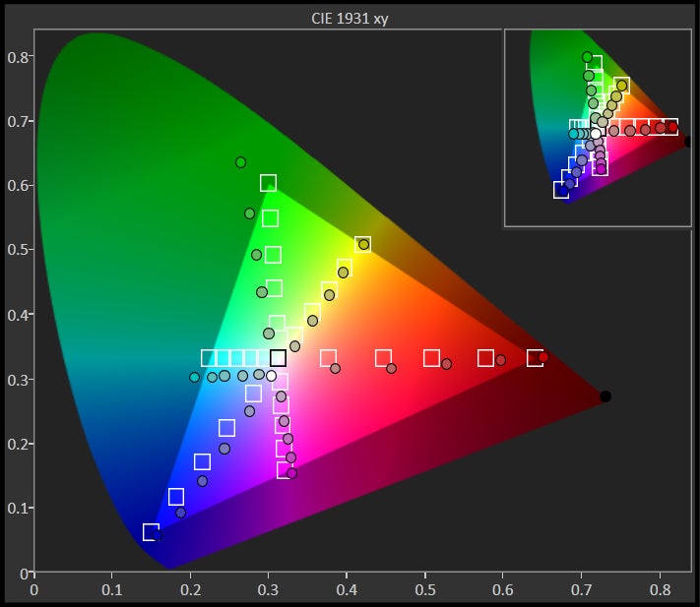Click the lowest deep blue target square
The image size is (700, 607).
[151, 532]
